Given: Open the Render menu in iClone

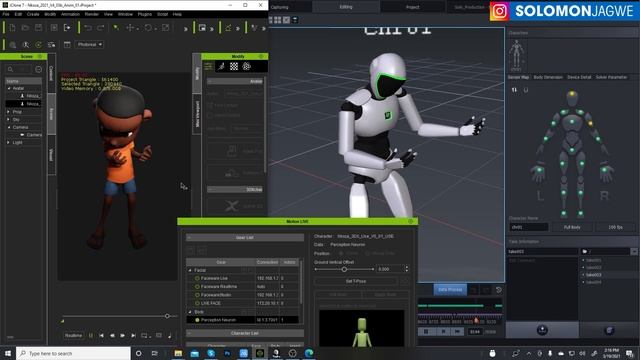Looking at the screenshot, I should click(x=91, y=14).
